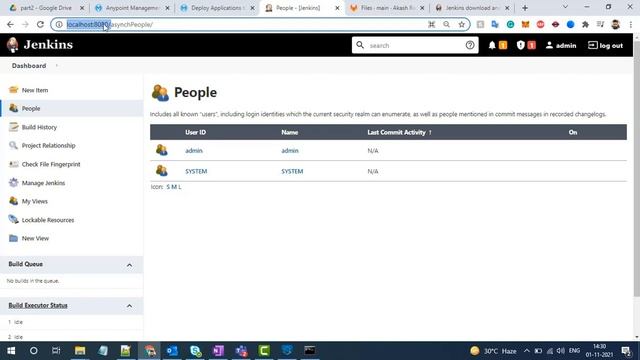The image size is (640, 360).
Task: Click the Jenkins logo in header
Action: [x=40, y=44]
